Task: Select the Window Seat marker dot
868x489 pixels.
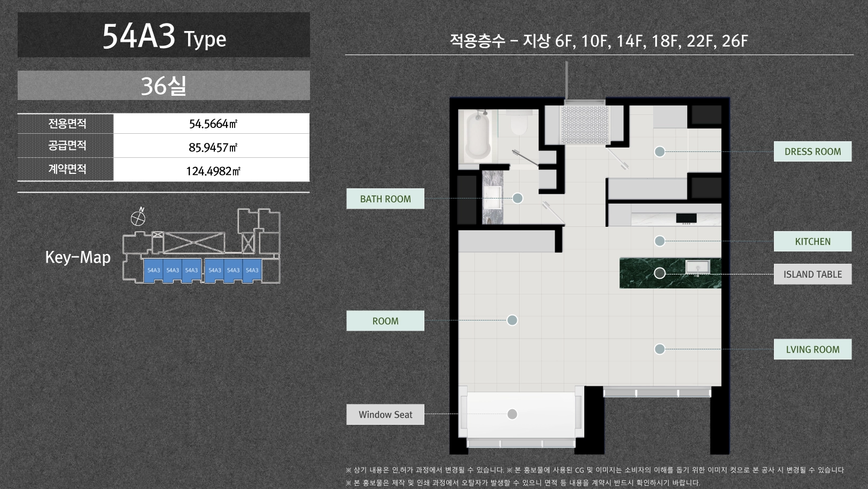Action: point(512,414)
